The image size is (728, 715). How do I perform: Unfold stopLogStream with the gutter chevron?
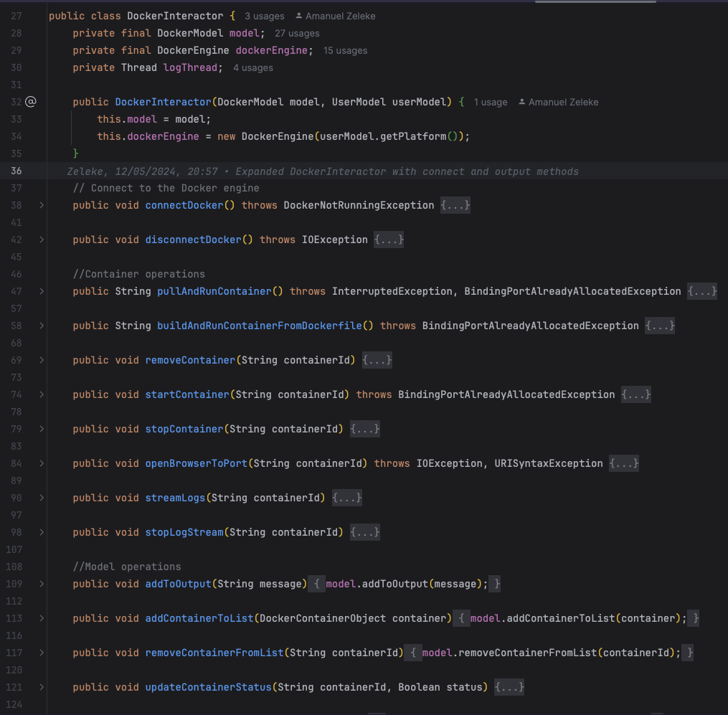click(42, 531)
